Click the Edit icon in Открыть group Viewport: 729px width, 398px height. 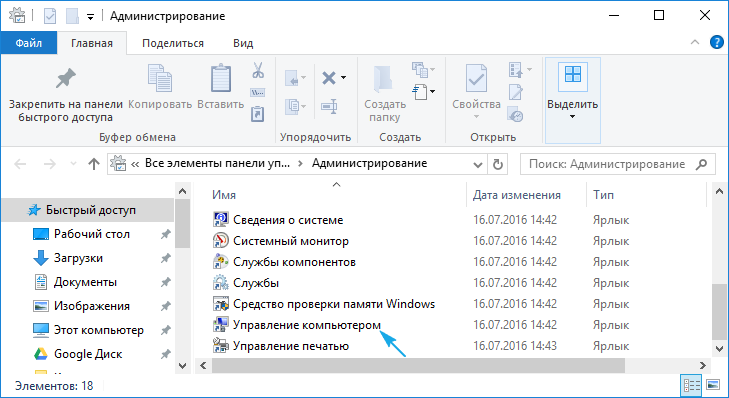(516, 92)
